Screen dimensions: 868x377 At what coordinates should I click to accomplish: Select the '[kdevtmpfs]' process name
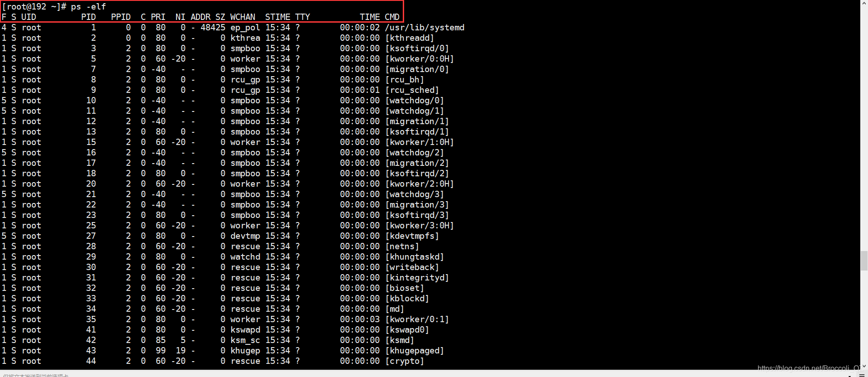click(x=412, y=236)
